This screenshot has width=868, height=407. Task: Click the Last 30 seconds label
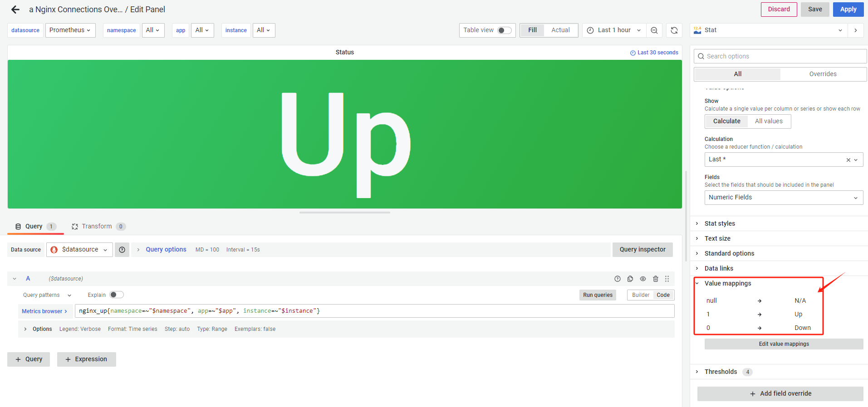coord(654,53)
